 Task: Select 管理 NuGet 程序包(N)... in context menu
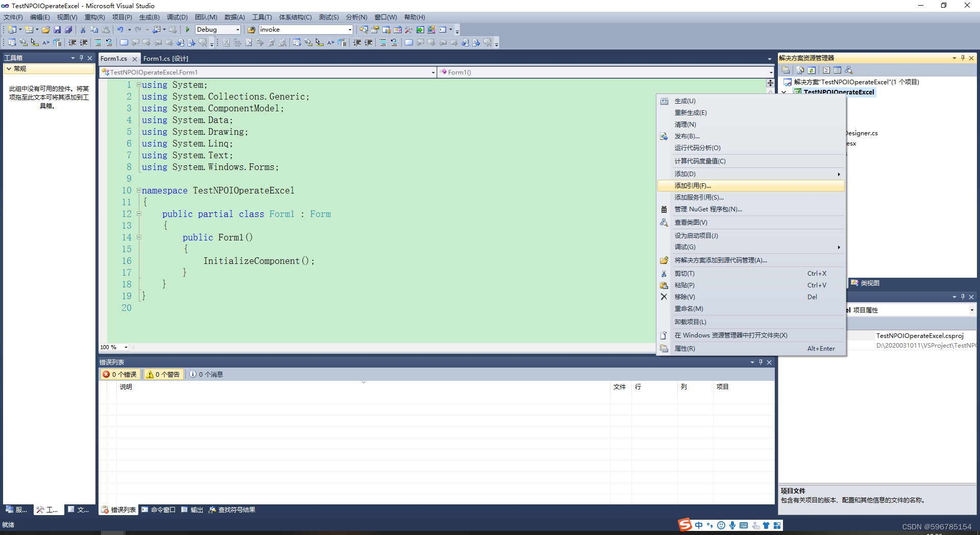(x=751, y=209)
